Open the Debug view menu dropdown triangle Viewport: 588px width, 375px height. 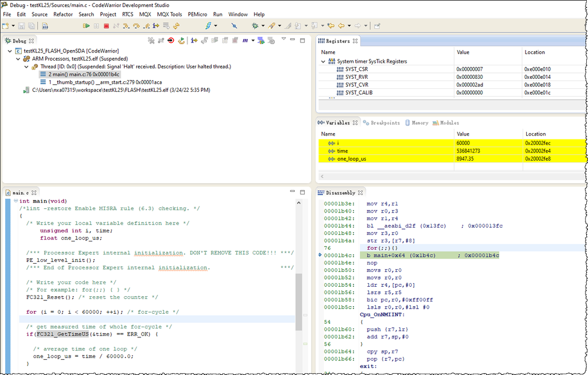click(x=283, y=40)
